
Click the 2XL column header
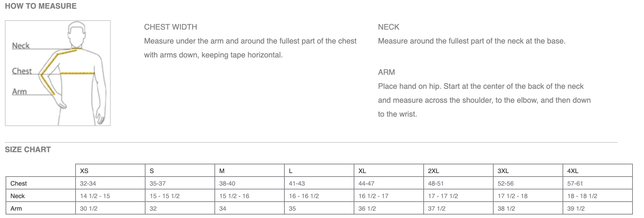tap(433, 171)
